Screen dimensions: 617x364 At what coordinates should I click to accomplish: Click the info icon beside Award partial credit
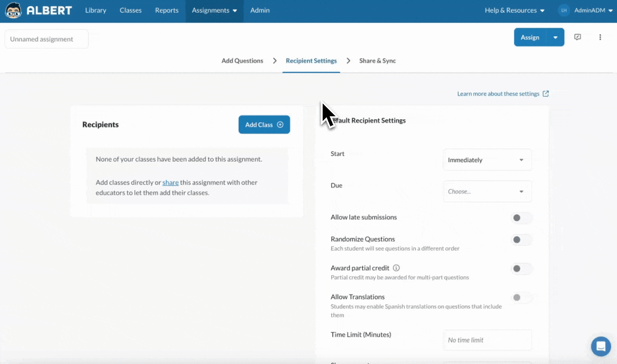396,268
